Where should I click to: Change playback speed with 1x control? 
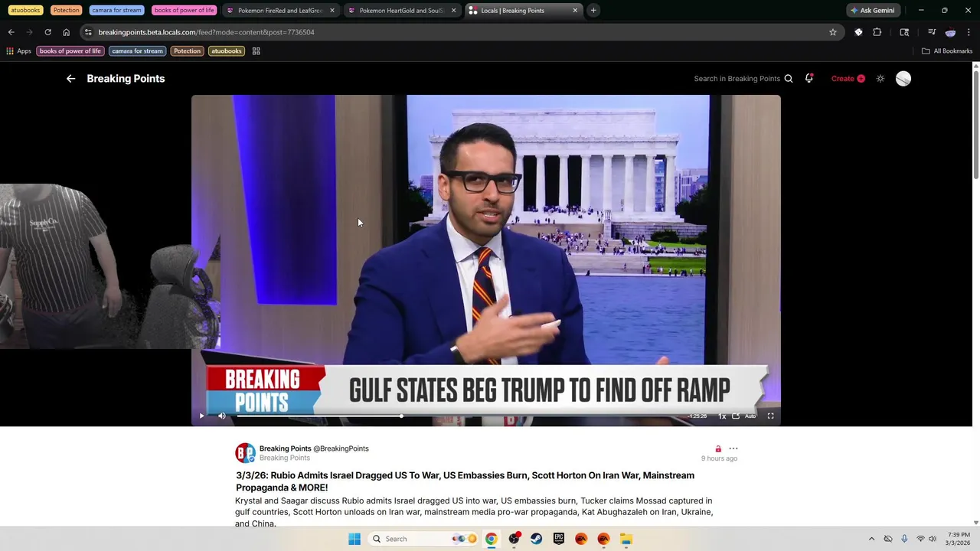pos(721,416)
